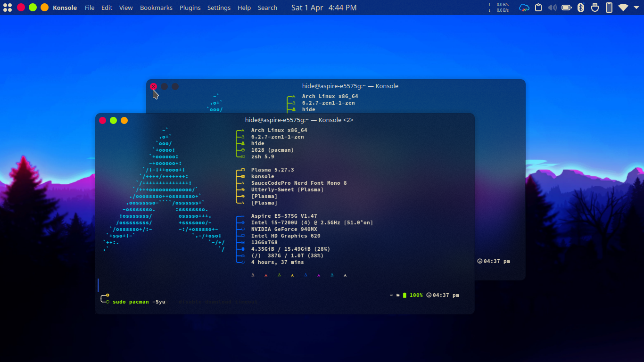Open the removable USB devices tray icon
This screenshot has height=362, width=644.
point(595,8)
